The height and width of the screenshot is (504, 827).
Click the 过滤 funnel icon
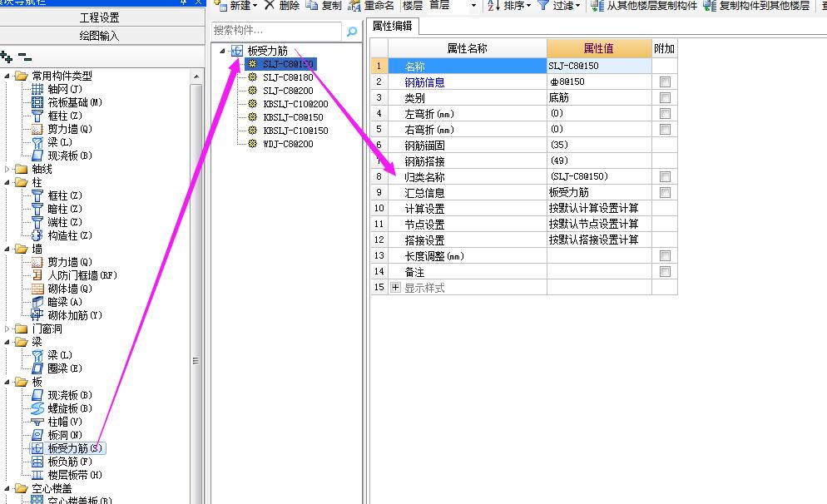[x=542, y=5]
